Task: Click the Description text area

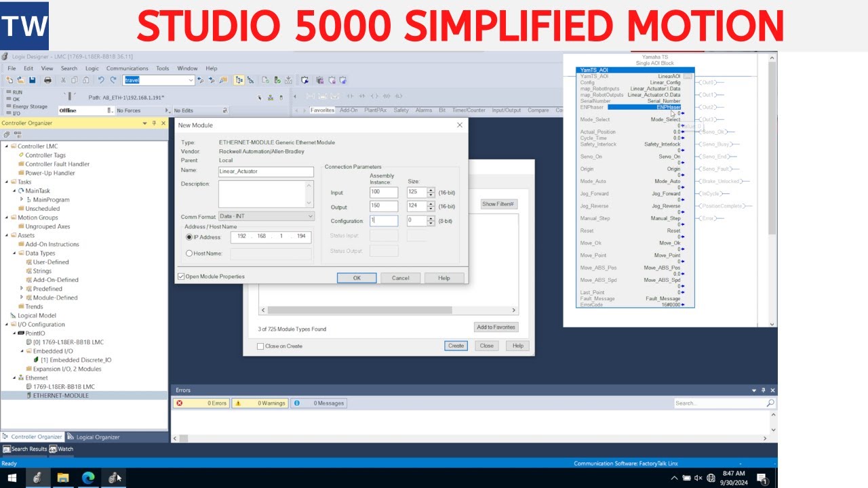Action: [266, 194]
